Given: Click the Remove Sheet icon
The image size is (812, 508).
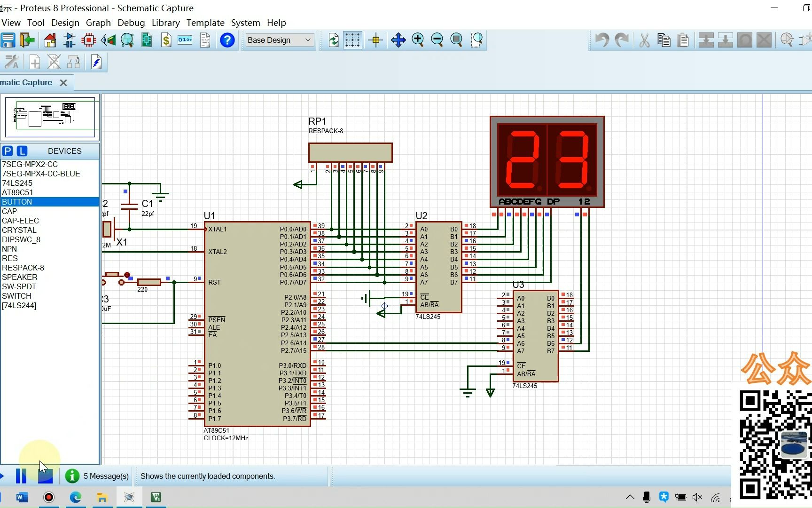Looking at the screenshot, I should [54, 62].
